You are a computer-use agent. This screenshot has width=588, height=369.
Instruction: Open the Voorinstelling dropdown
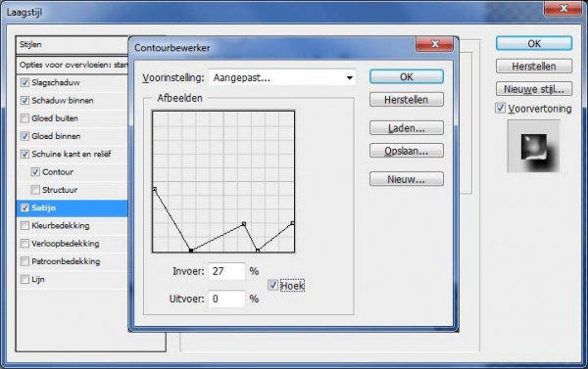coord(282,77)
